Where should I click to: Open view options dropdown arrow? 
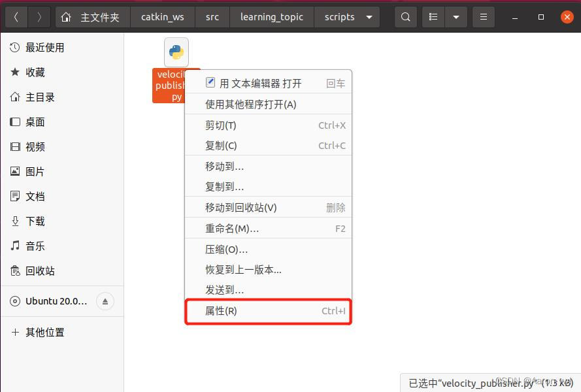click(456, 17)
